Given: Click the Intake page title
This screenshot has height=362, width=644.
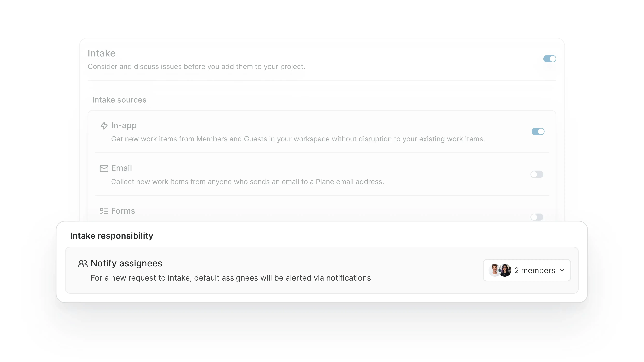Looking at the screenshot, I should [102, 53].
